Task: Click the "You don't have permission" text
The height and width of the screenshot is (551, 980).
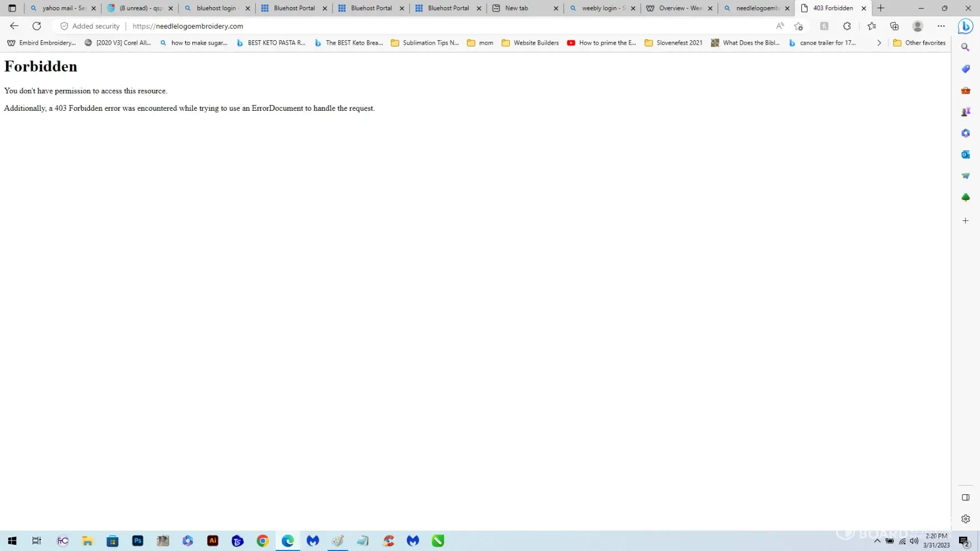Action: (x=85, y=91)
